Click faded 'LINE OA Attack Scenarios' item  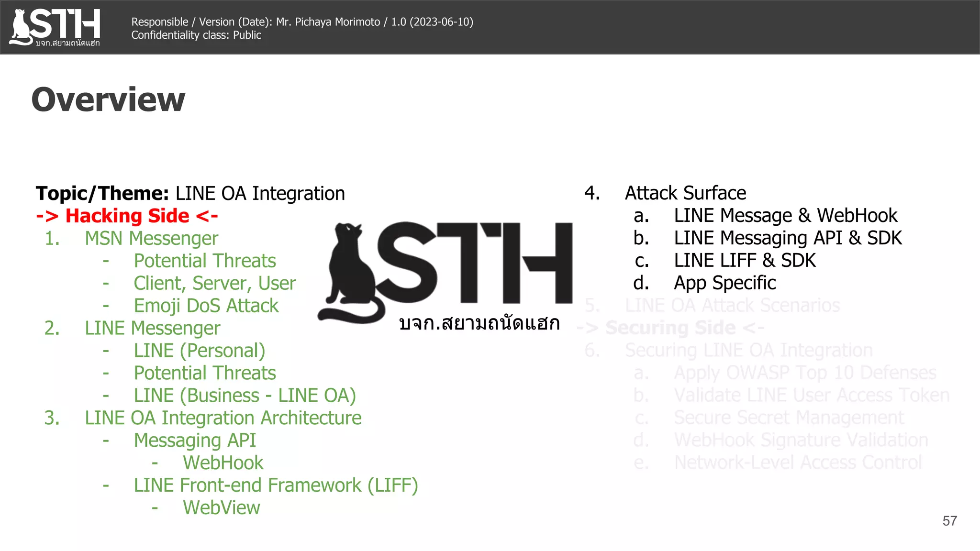(733, 306)
